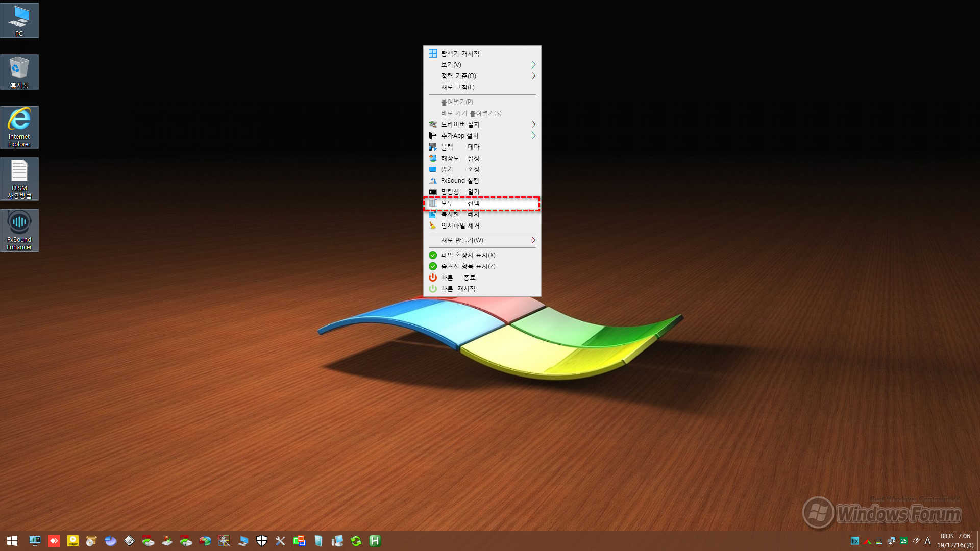Run 임시파일 제거 temp file cleanup
The width and height of the screenshot is (980, 551).
tap(482, 226)
